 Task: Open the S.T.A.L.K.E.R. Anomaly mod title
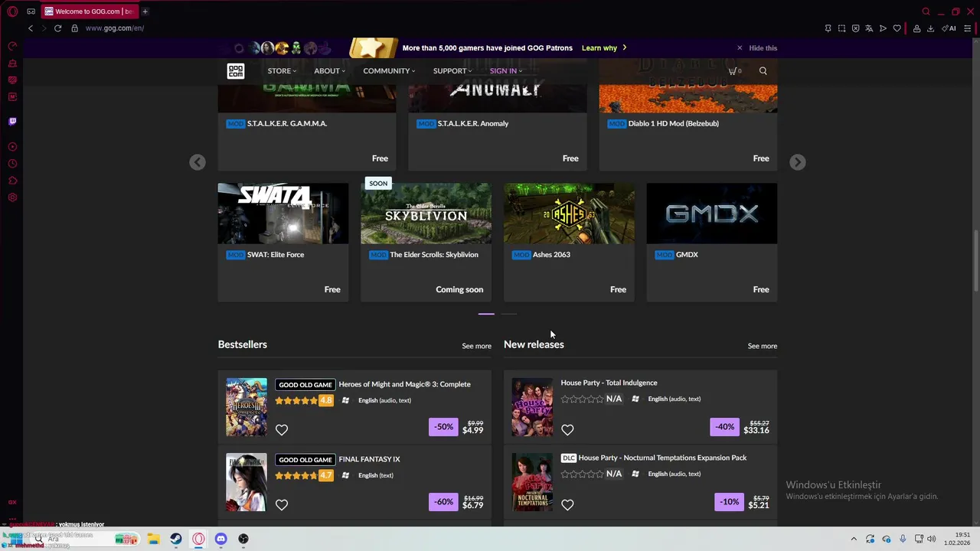coord(472,123)
